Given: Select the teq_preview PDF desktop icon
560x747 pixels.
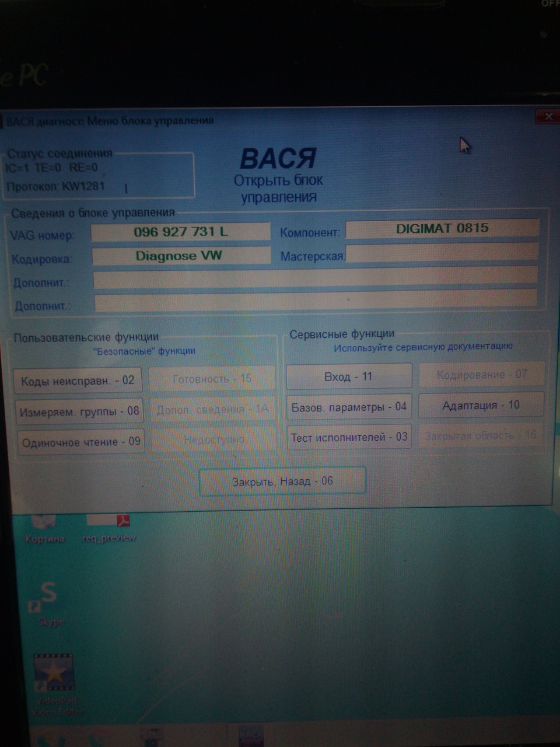Looking at the screenshot, I should pyautogui.click(x=108, y=528).
